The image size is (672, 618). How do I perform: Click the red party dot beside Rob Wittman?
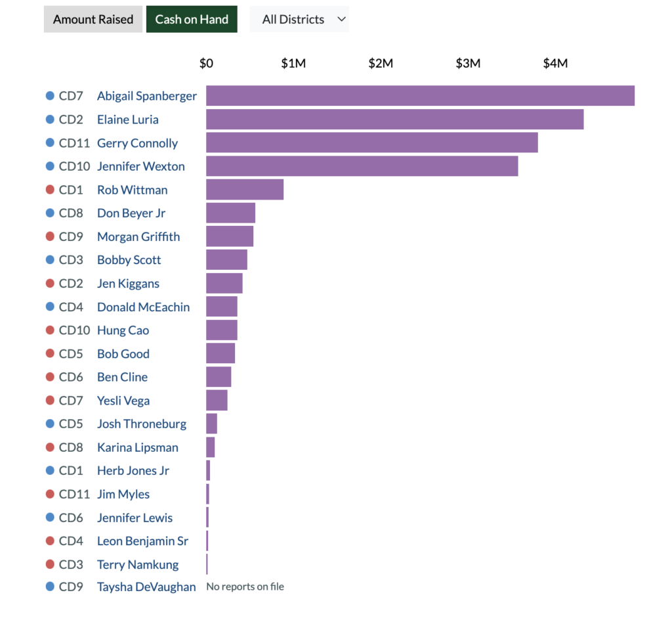pos(50,190)
